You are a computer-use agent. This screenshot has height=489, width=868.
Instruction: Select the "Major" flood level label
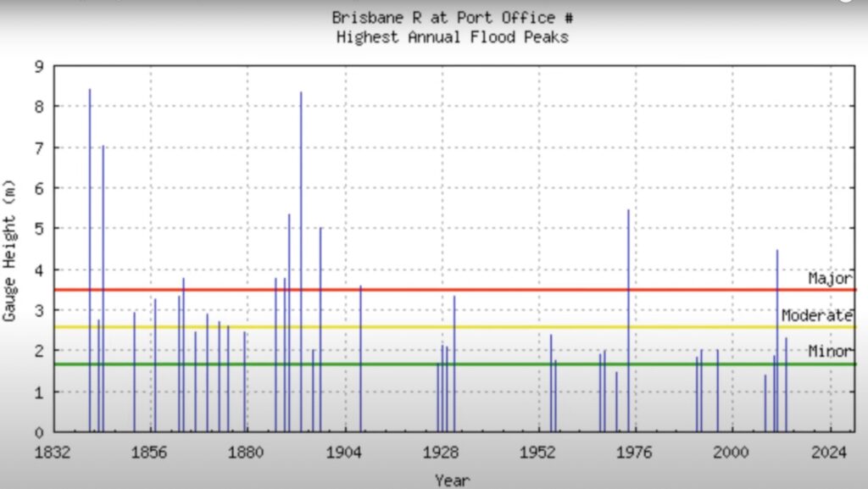point(830,278)
